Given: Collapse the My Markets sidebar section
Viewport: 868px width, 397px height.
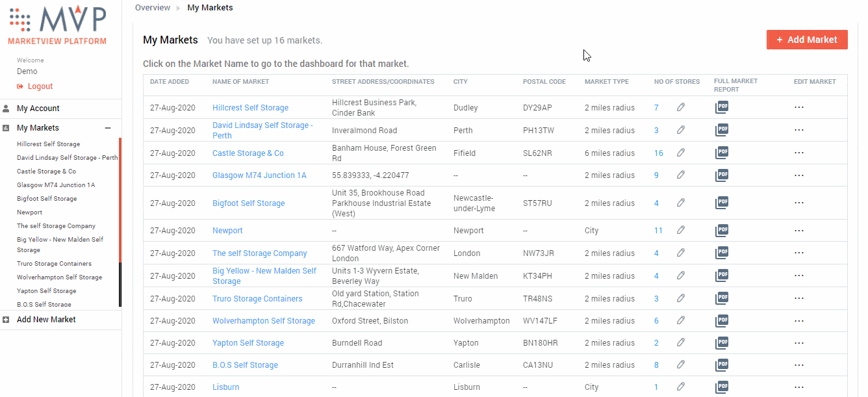Looking at the screenshot, I should coord(108,128).
